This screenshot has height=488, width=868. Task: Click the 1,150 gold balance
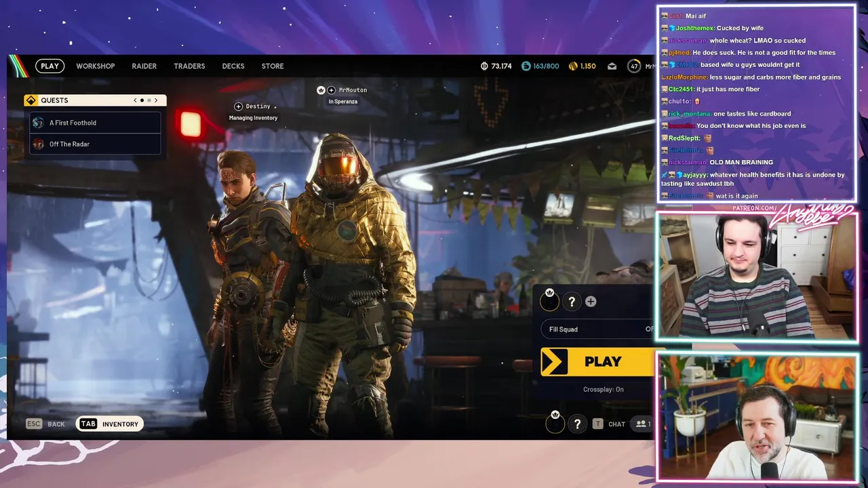tap(587, 66)
